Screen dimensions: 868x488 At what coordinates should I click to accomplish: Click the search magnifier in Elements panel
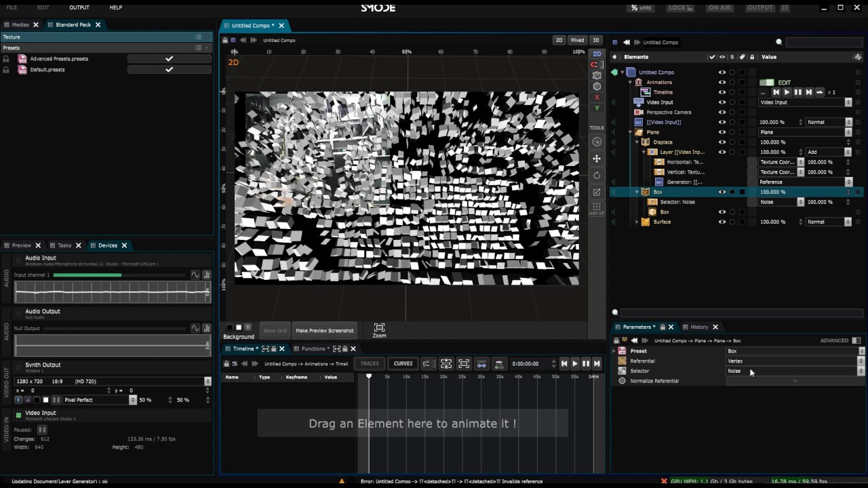779,42
